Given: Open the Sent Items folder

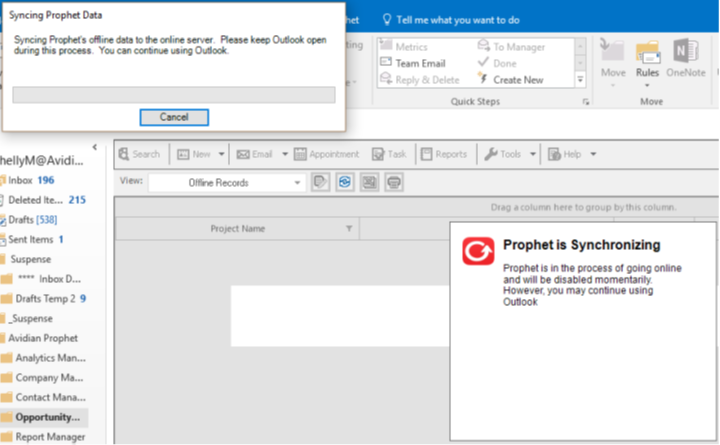Looking at the screenshot, I should [x=32, y=239].
